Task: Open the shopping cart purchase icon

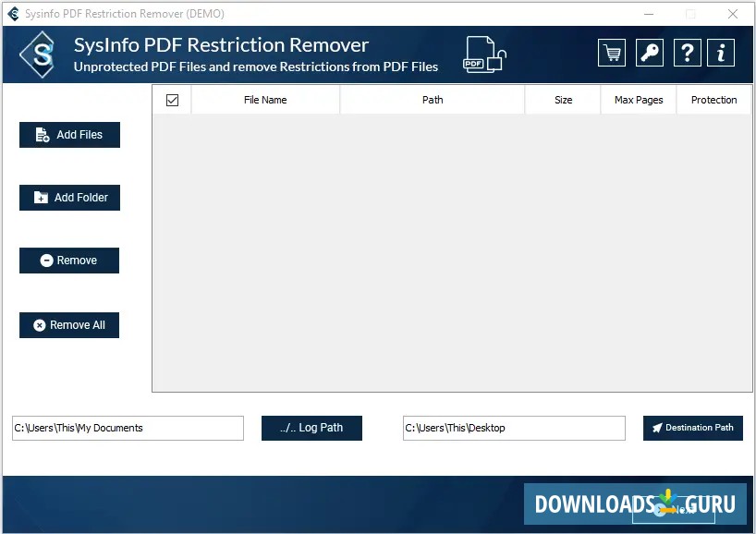Action: pos(611,53)
